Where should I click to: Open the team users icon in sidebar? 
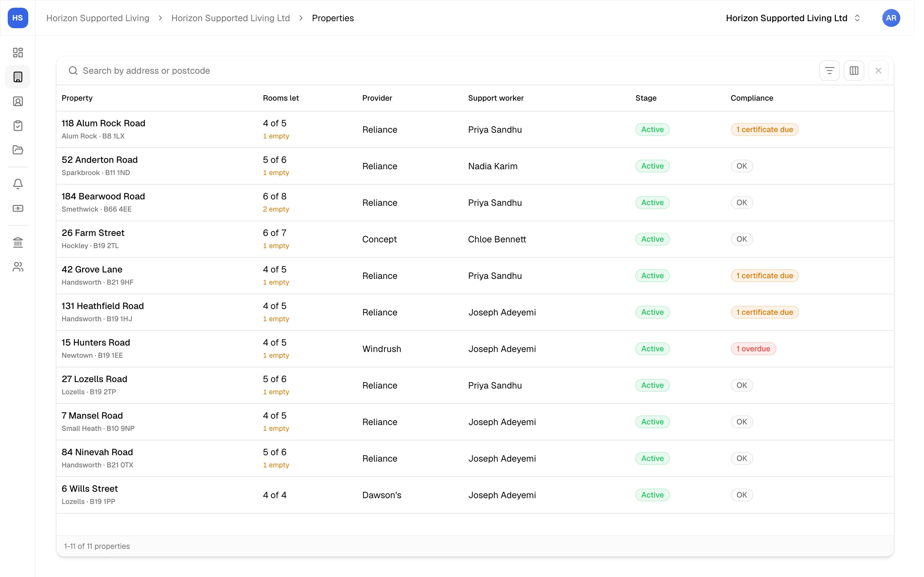pos(18,267)
